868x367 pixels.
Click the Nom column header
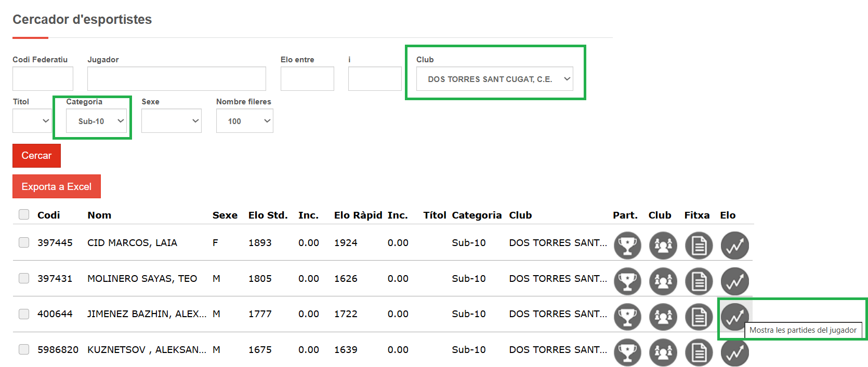tap(99, 215)
